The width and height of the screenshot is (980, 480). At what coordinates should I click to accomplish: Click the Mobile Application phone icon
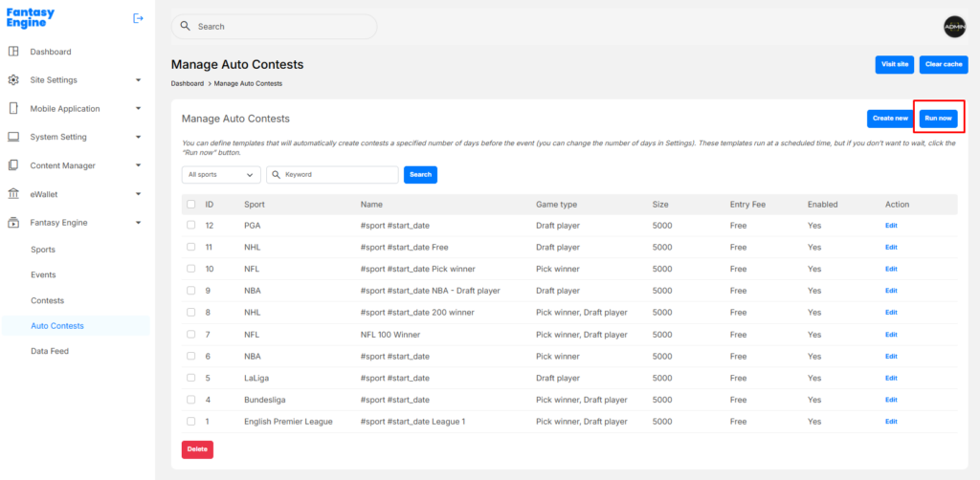pyautogui.click(x=13, y=109)
